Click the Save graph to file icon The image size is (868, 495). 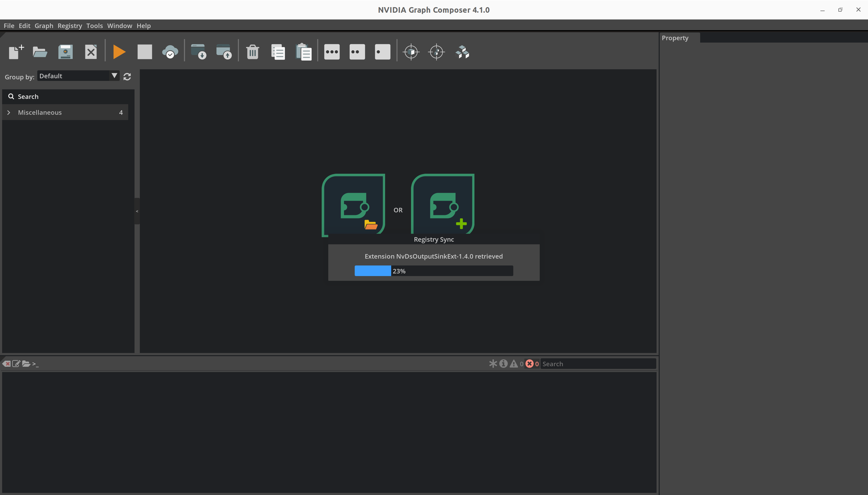click(x=65, y=52)
